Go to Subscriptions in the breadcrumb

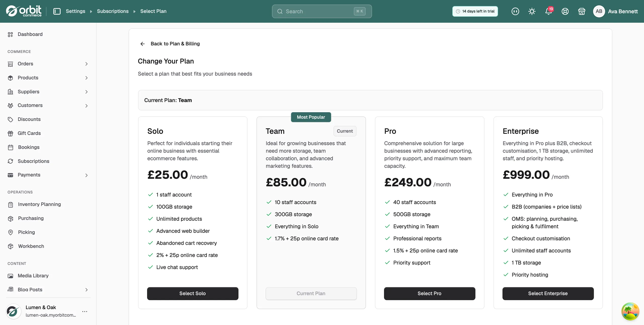pos(113,11)
